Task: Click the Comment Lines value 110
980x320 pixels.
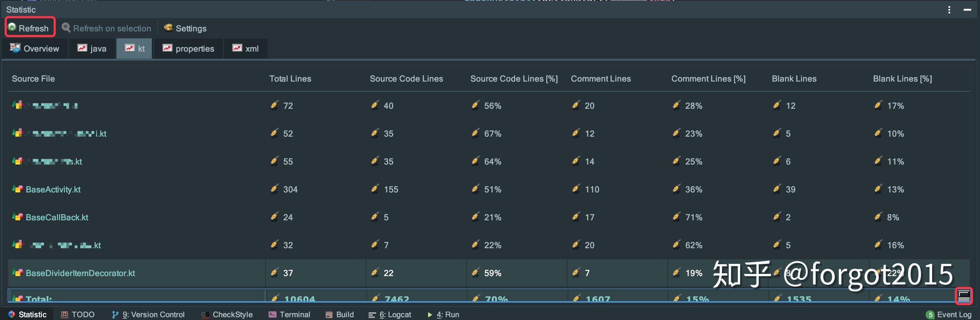Action: point(592,189)
